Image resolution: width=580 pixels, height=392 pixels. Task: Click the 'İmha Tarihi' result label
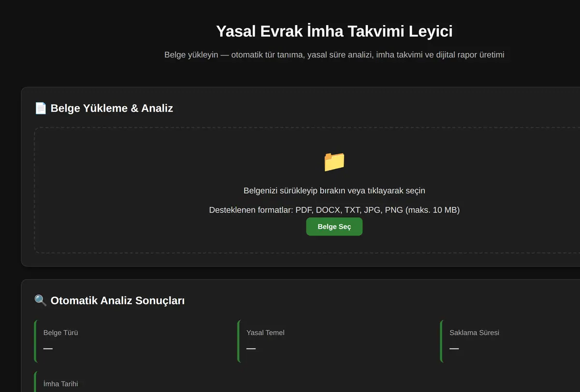(x=60, y=384)
